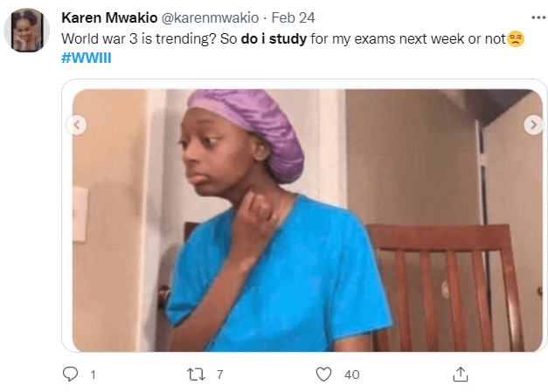Click the @karenmwakio handle
Viewport: 548px width, 392px height.
[x=210, y=17]
